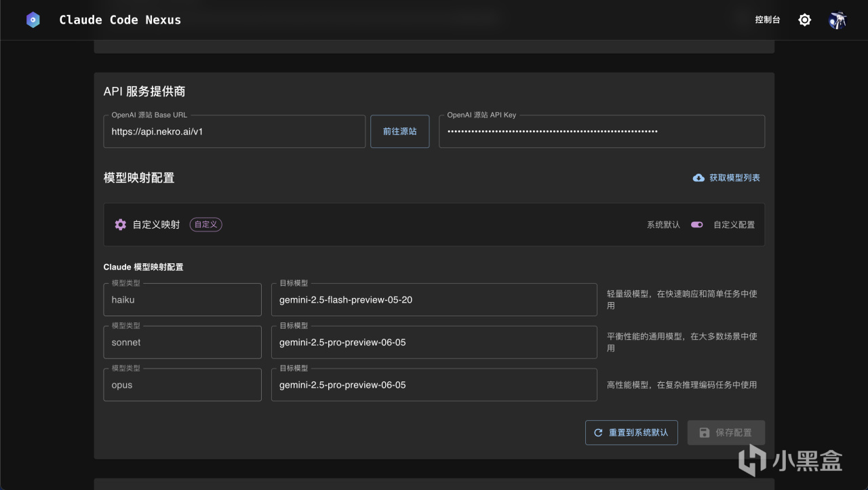868x490 pixels.
Task: Click the 模型映射配置 heading
Action: tap(139, 178)
